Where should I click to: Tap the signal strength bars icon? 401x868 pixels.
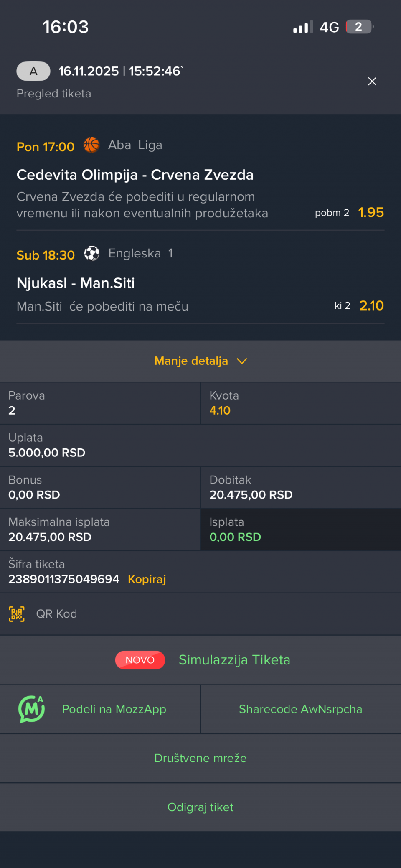coord(303,28)
